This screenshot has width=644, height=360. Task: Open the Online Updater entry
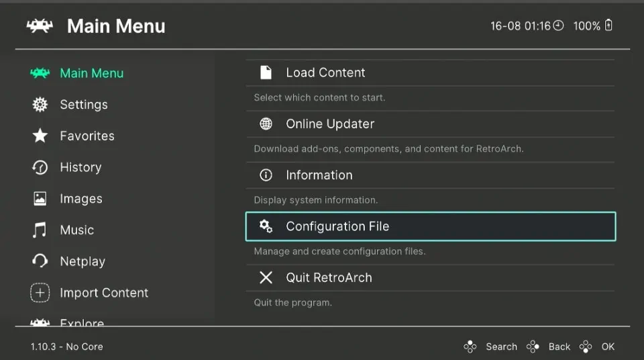tap(430, 124)
